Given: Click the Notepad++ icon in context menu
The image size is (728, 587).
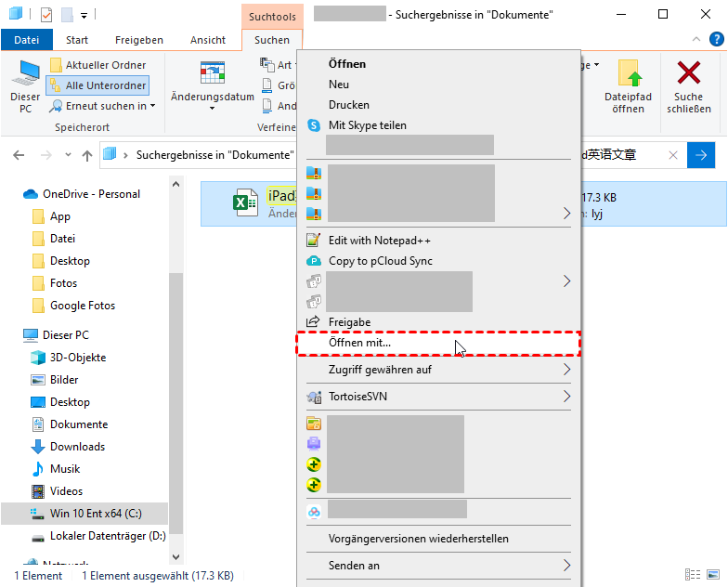Looking at the screenshot, I should click(314, 241).
